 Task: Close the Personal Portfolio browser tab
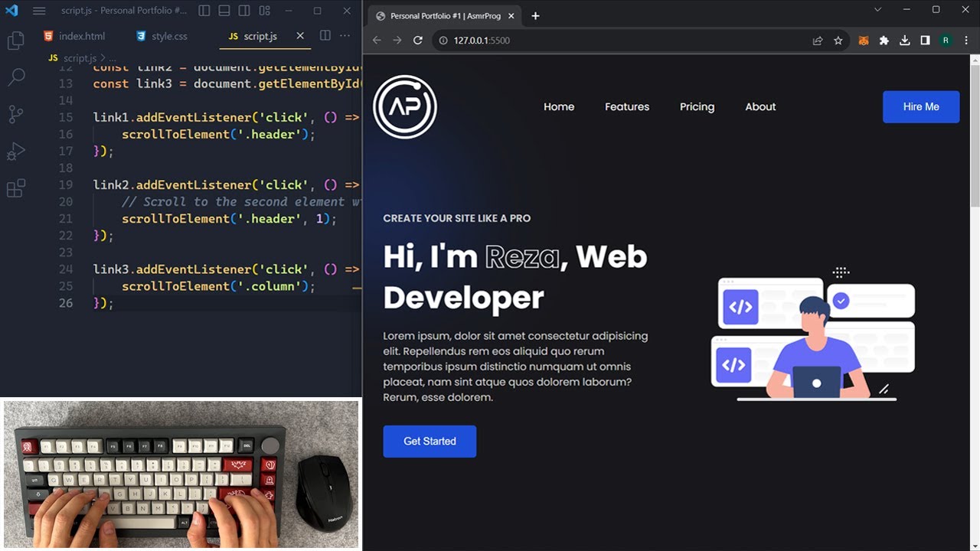point(511,16)
